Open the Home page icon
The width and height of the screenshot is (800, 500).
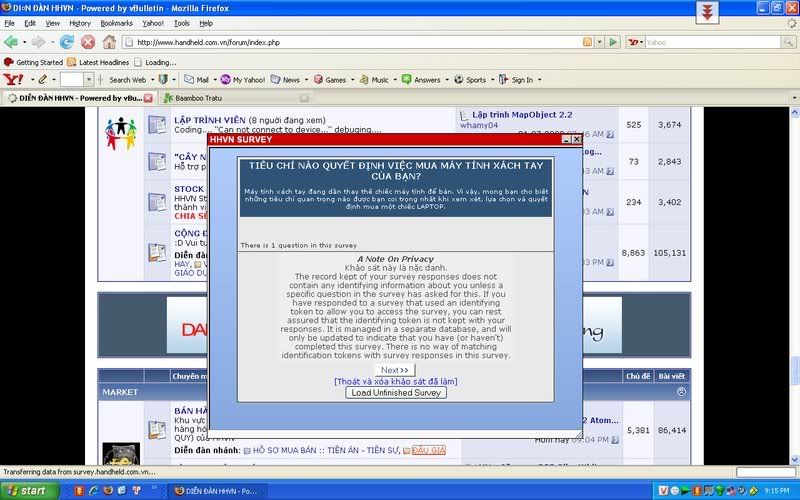(x=109, y=42)
